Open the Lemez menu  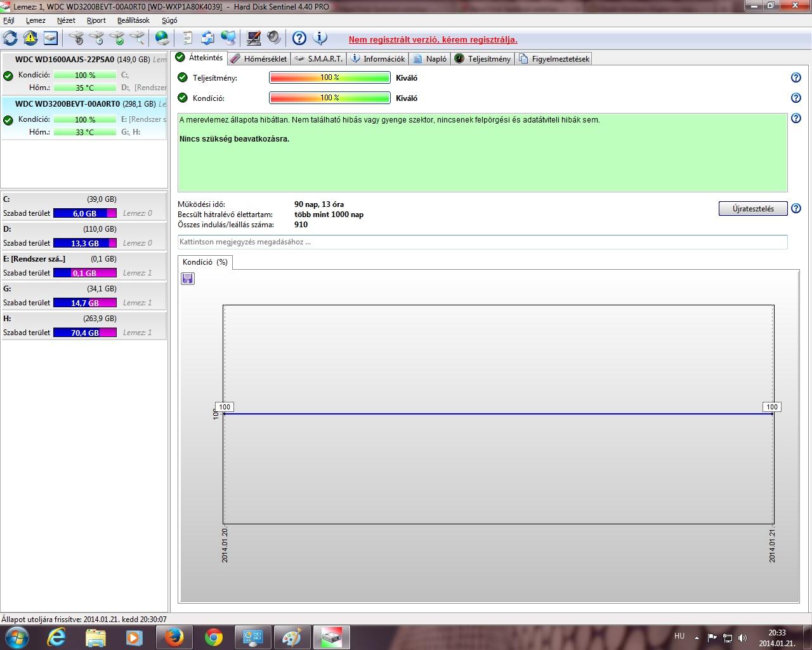pyautogui.click(x=36, y=20)
